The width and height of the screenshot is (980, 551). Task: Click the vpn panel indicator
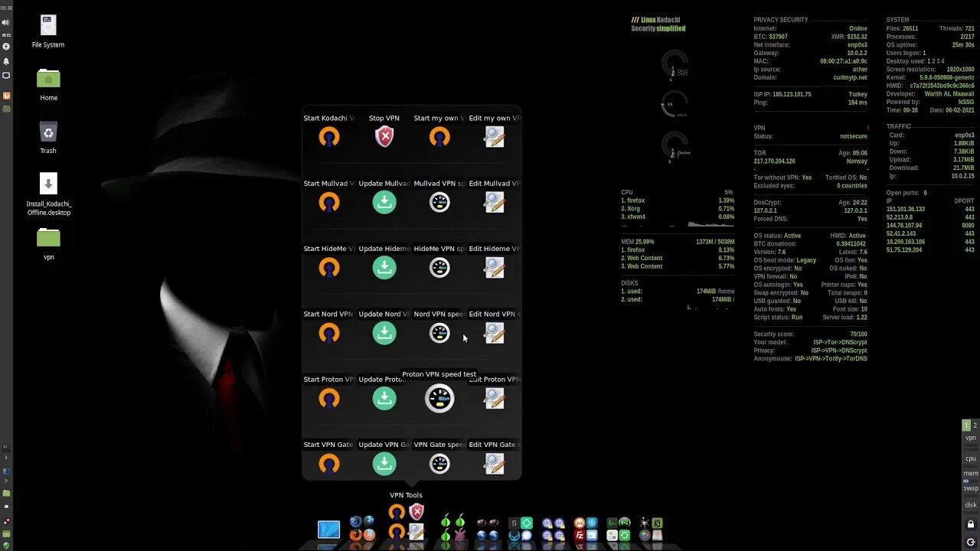coord(971,439)
